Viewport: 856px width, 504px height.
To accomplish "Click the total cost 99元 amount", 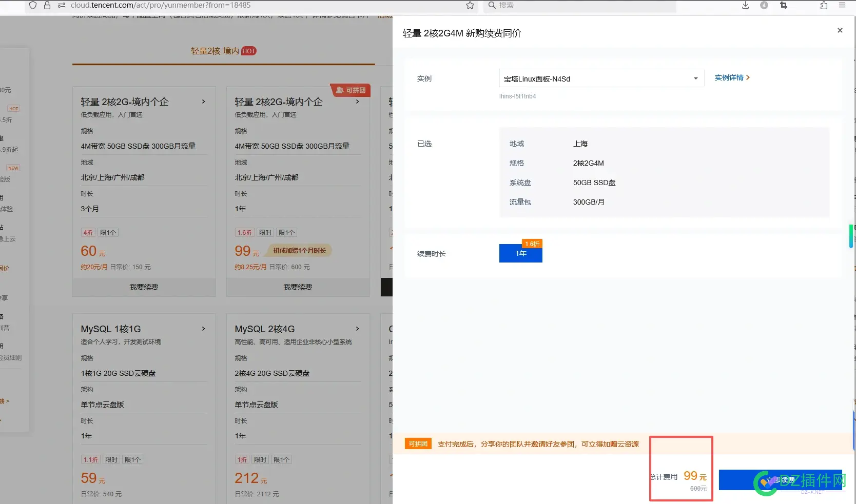I will tap(695, 476).
